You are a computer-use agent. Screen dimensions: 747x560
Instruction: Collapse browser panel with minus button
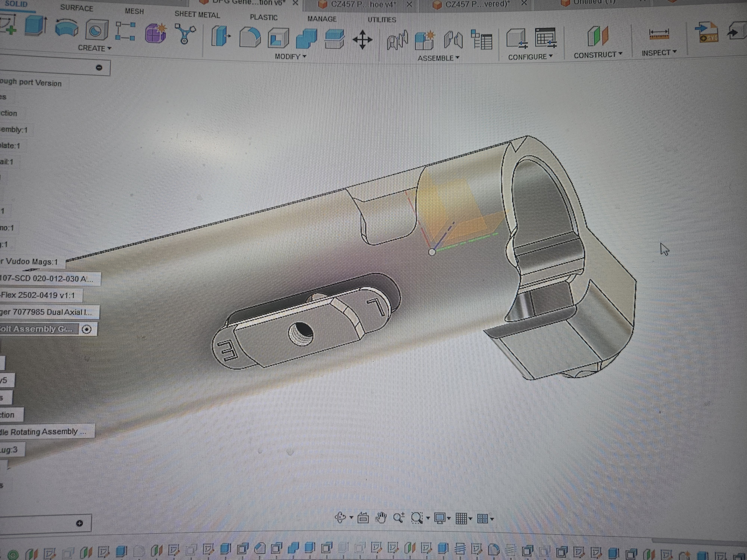pyautogui.click(x=99, y=68)
